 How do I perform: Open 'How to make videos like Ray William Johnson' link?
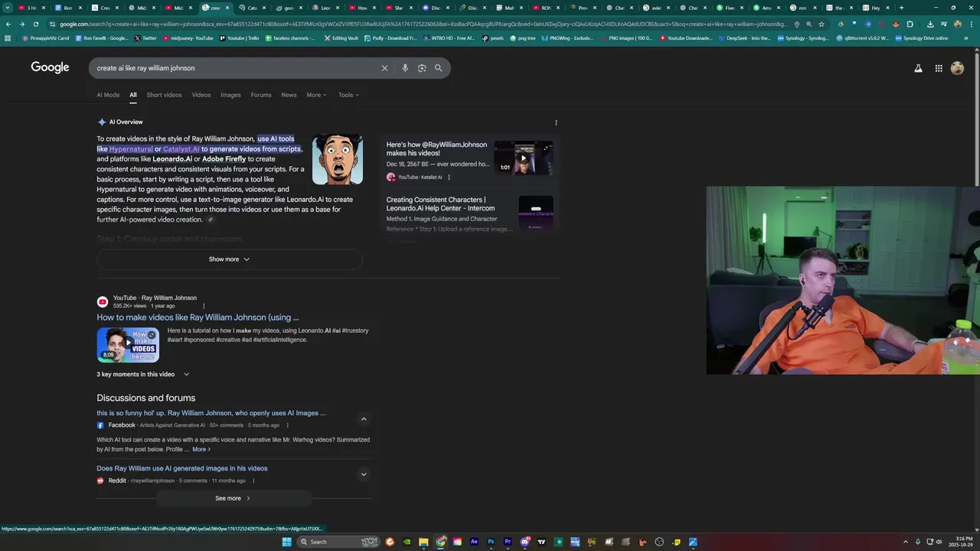(x=198, y=318)
